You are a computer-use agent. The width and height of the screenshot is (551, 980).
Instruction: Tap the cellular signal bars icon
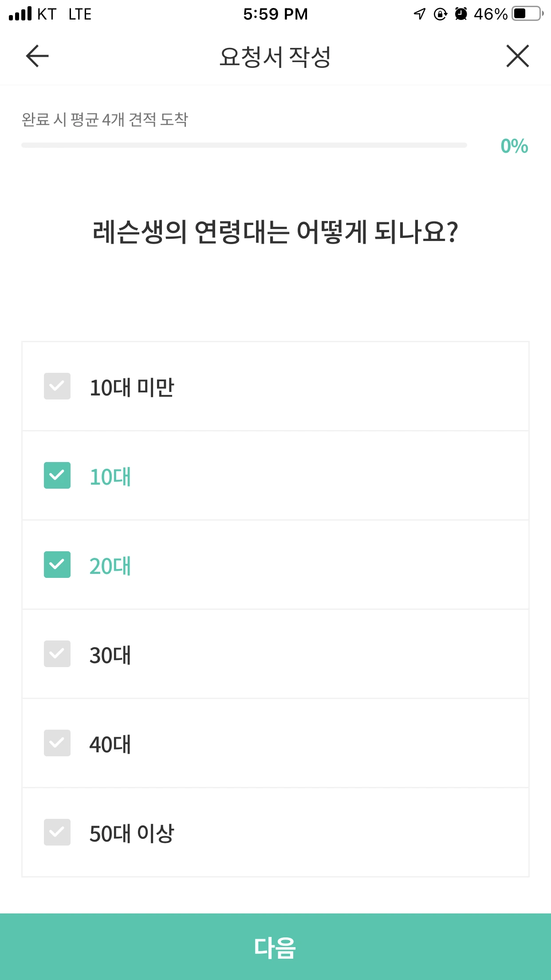point(20,14)
